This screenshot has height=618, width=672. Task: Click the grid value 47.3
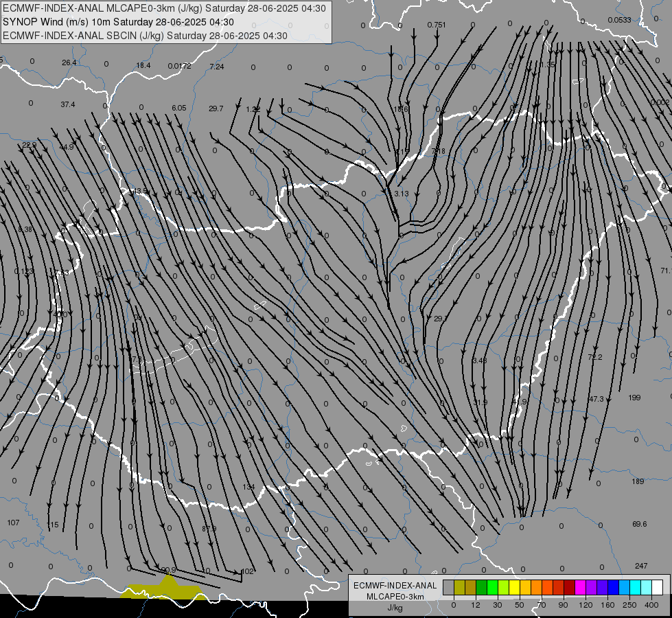[596, 399]
